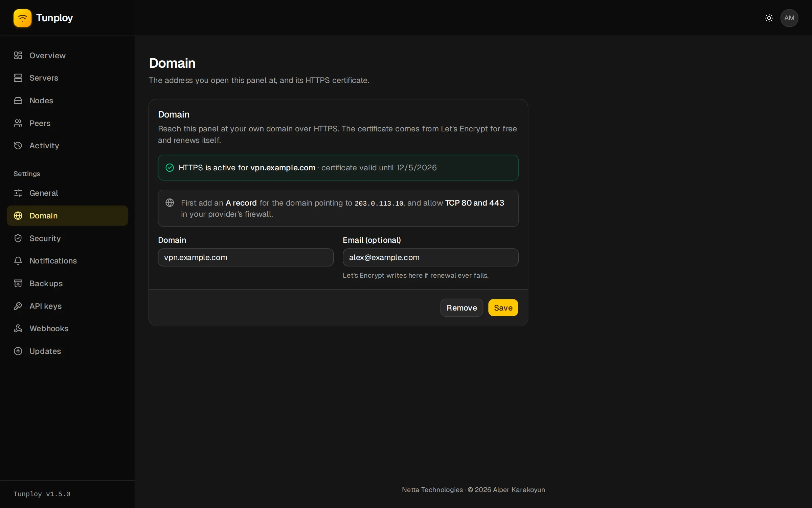Screen dimensions: 812x508
Task: Click the green HTTPS active checkmark icon
Action: point(170,168)
